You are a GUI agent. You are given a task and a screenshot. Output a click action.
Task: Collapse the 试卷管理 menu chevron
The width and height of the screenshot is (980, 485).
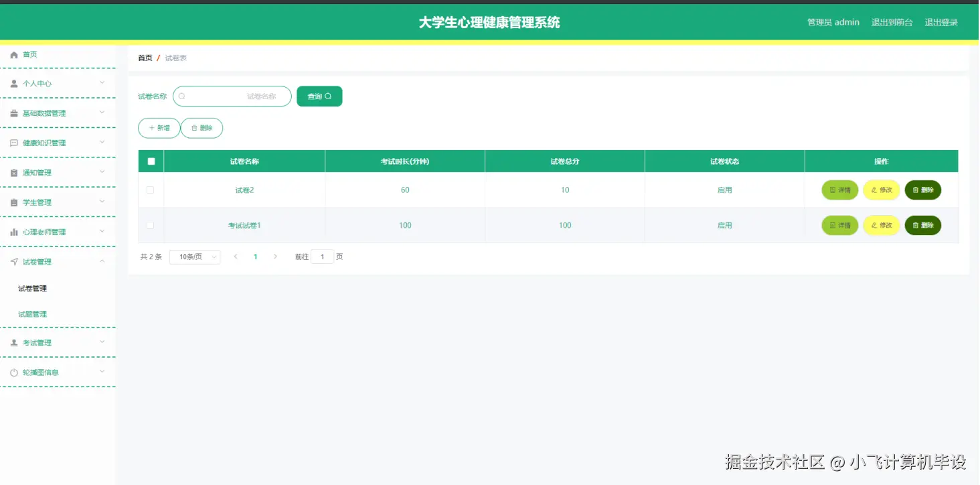click(102, 261)
